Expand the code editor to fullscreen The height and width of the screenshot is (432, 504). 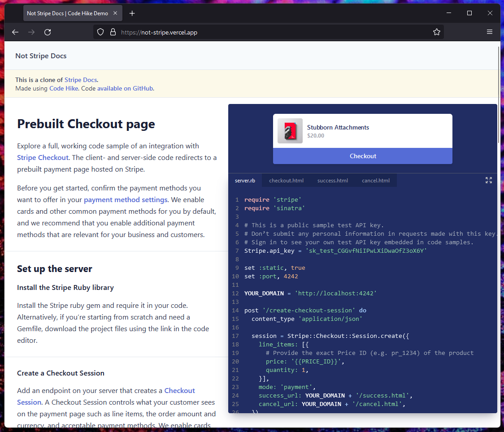(x=488, y=180)
